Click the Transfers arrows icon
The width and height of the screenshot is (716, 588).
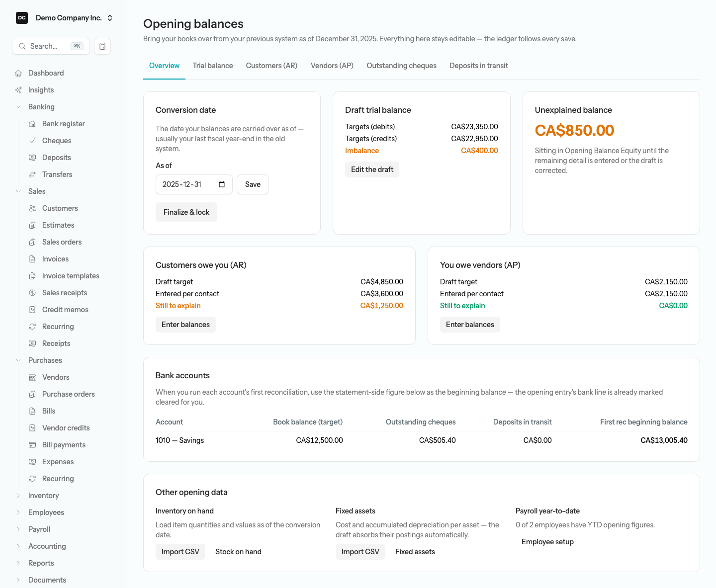coord(32,174)
